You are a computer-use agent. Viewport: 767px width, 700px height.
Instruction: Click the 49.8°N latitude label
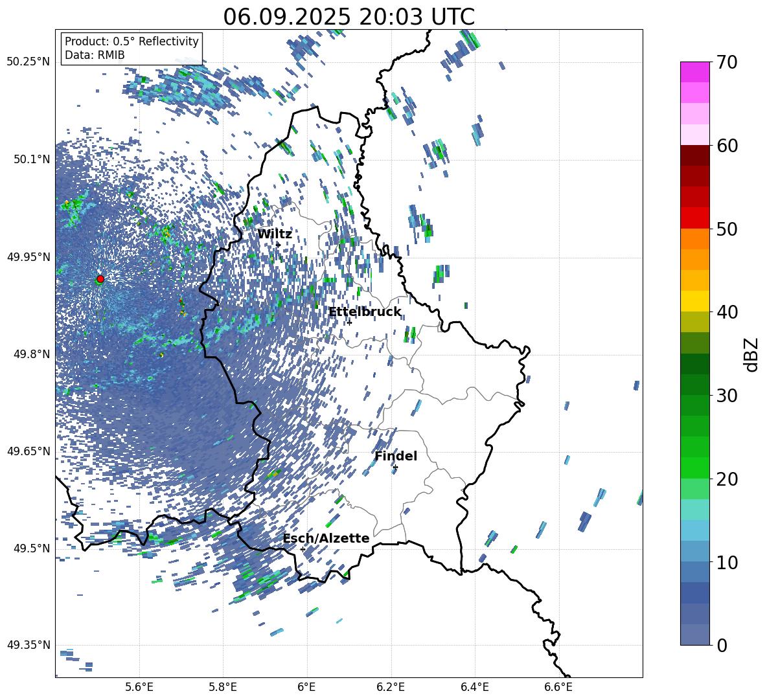coord(32,354)
